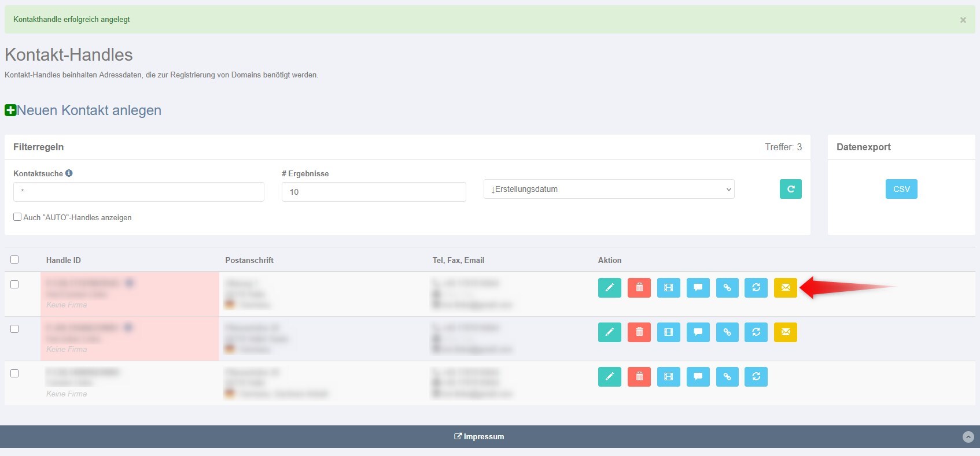Open the Erstellungsdatum sort dropdown
980x456 pixels.
[x=609, y=190]
